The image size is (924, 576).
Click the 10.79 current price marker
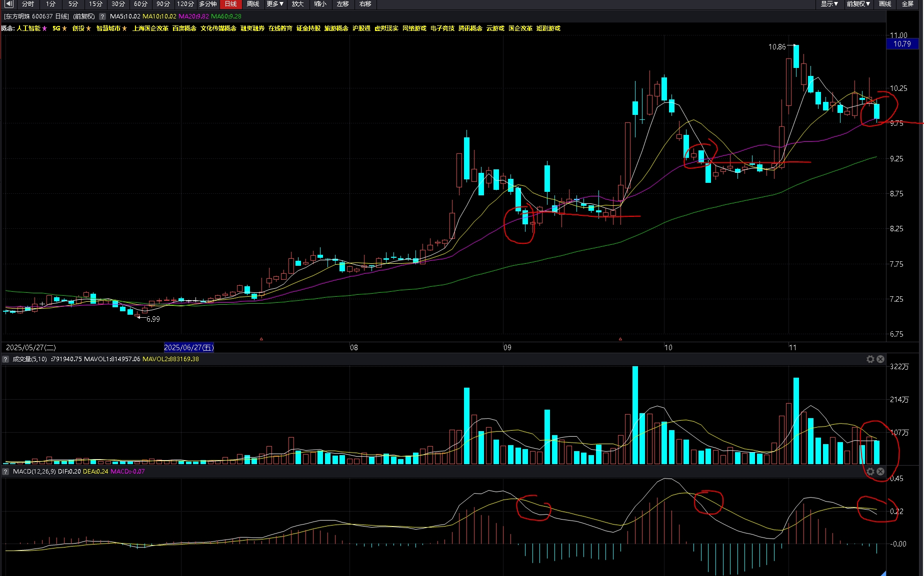pos(902,44)
